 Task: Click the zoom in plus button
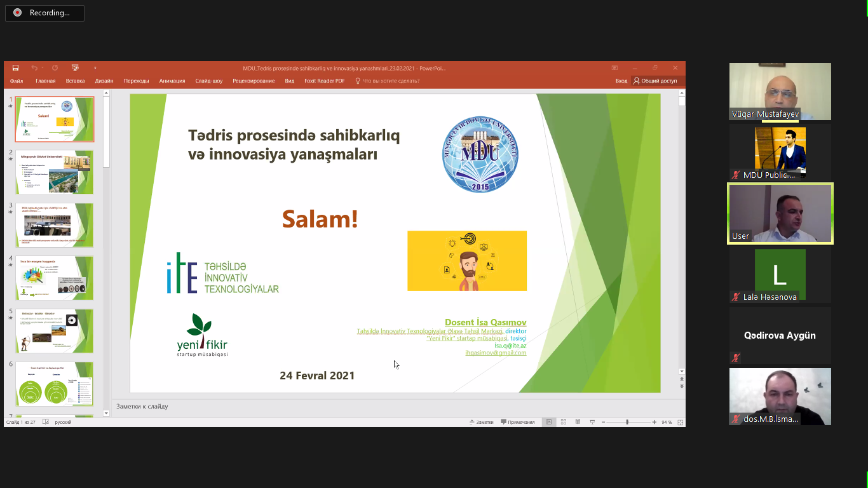pyautogui.click(x=654, y=422)
